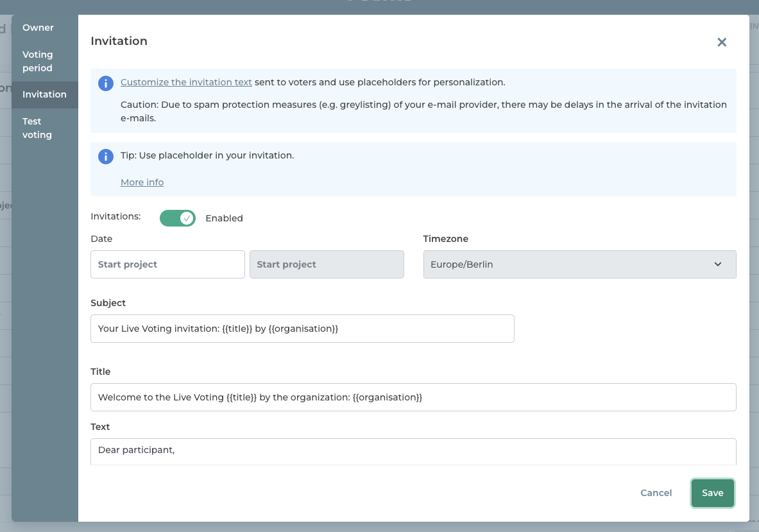759x532 pixels.
Task: Click the info icon next to the placeholder tip
Action: pyautogui.click(x=105, y=156)
